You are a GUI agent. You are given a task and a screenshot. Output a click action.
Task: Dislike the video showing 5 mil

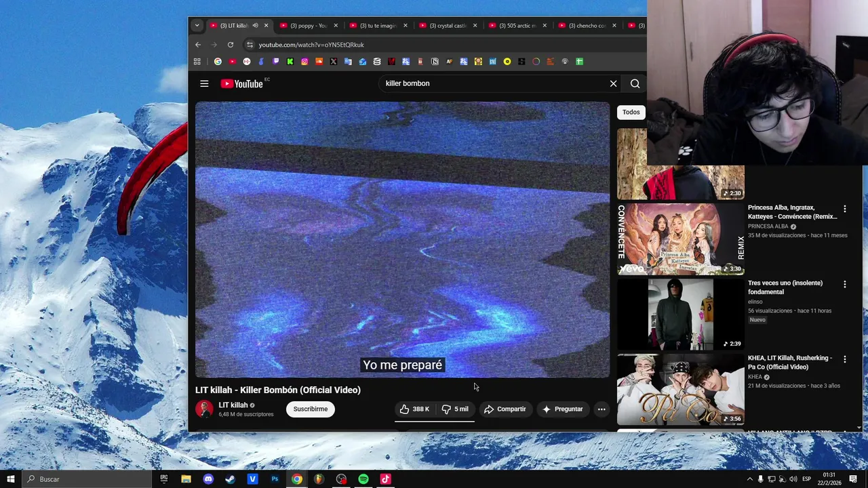click(455, 409)
